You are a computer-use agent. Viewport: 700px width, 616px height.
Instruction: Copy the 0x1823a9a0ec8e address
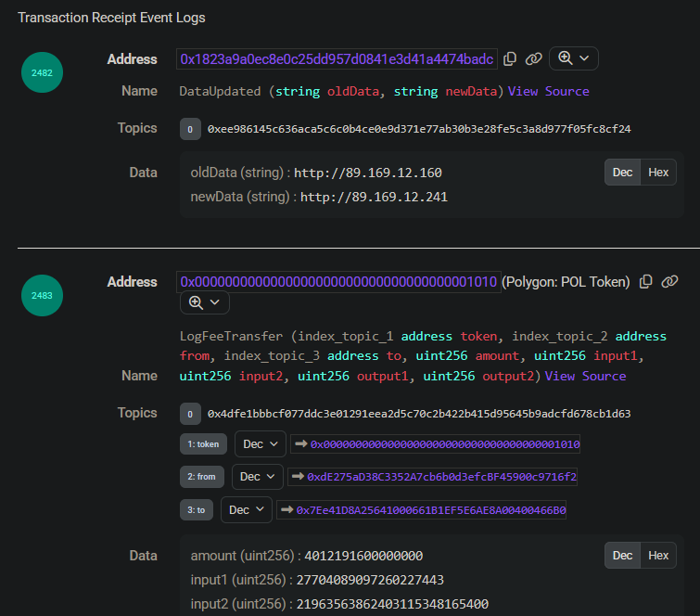[x=509, y=59]
